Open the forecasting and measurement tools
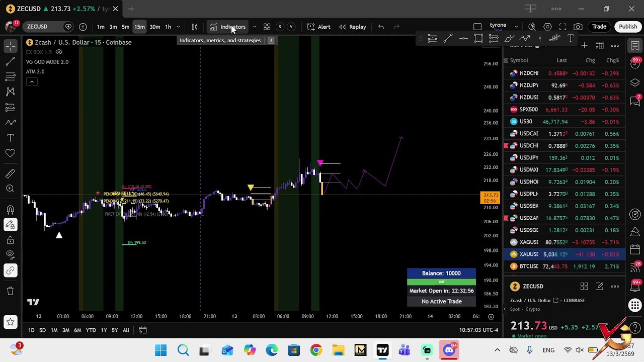The image size is (644, 362). click(10, 107)
